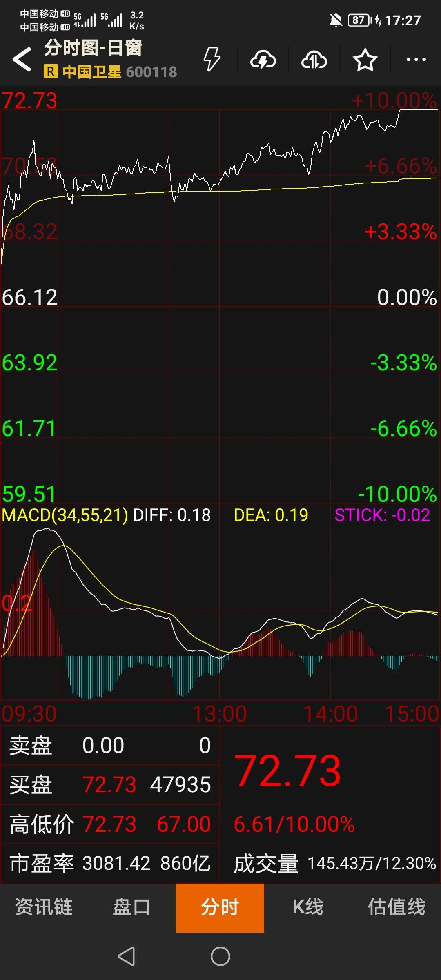Image resolution: width=441 pixels, height=980 pixels.
Task: Tap the 卖盘 0.00 row
Action: point(110,745)
